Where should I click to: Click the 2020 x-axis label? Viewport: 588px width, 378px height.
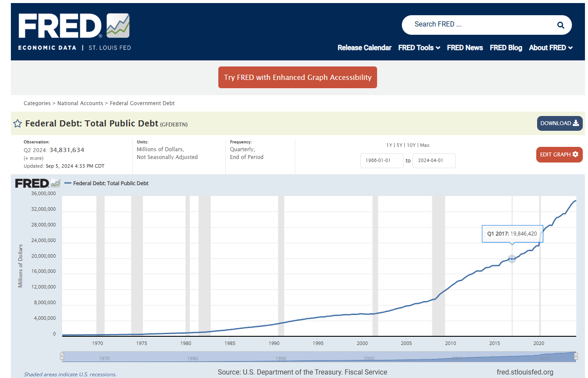(539, 343)
